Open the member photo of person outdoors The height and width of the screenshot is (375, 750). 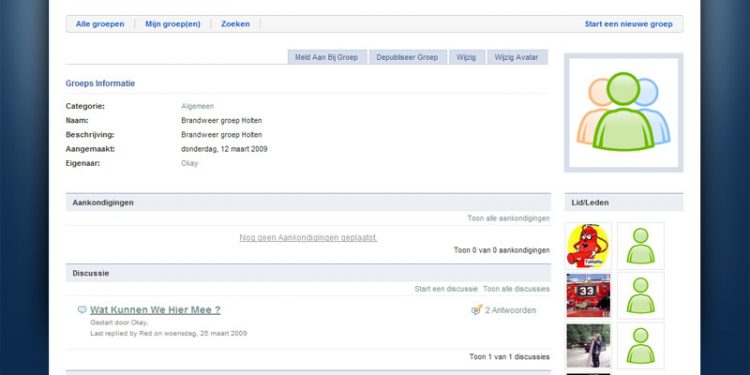click(x=588, y=345)
